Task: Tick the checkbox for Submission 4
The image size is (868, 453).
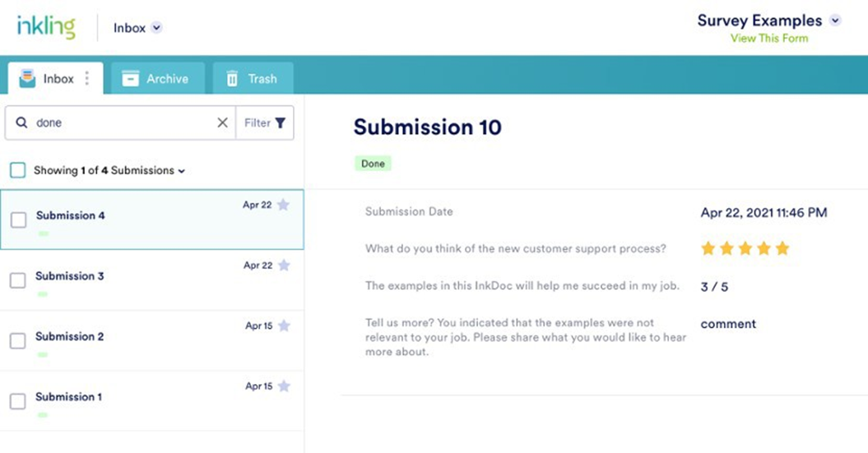Action: (18, 220)
